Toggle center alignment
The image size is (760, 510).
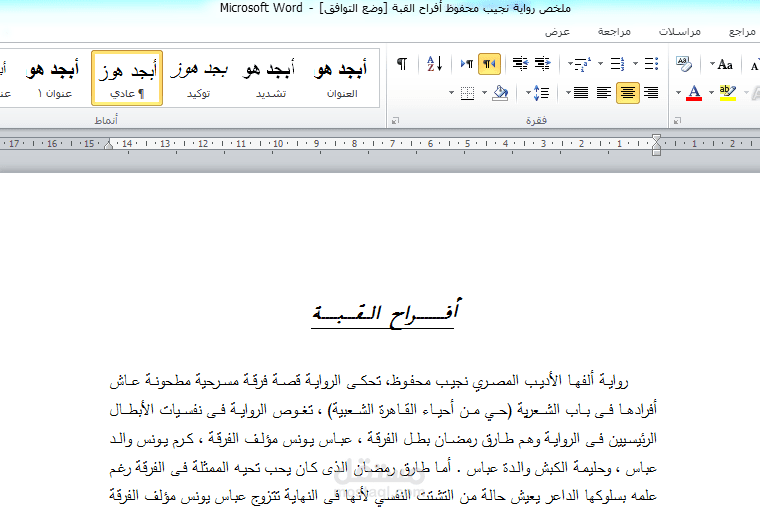coord(628,93)
